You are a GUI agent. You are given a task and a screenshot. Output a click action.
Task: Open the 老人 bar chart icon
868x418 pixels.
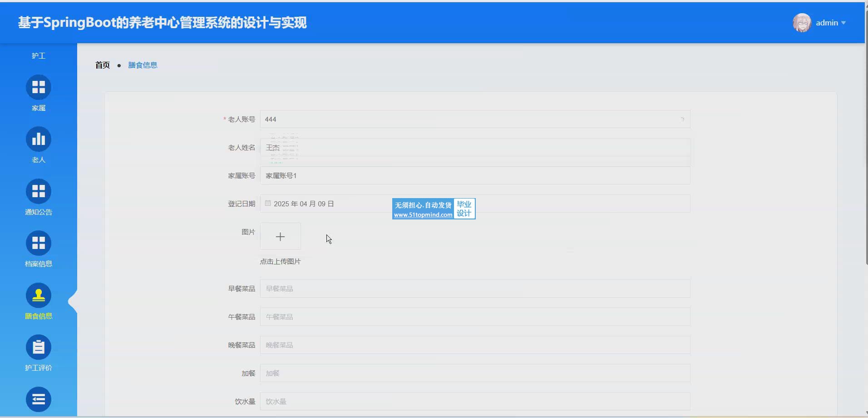coord(39,139)
